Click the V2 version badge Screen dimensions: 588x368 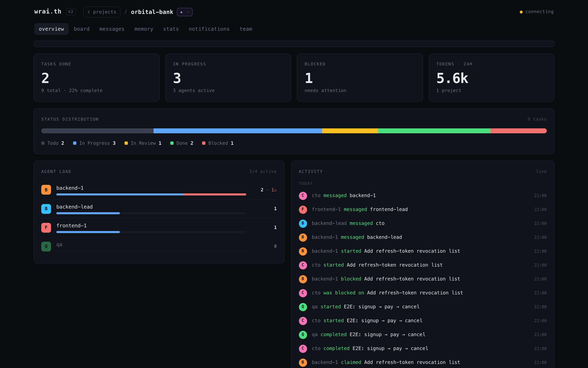[71, 12]
